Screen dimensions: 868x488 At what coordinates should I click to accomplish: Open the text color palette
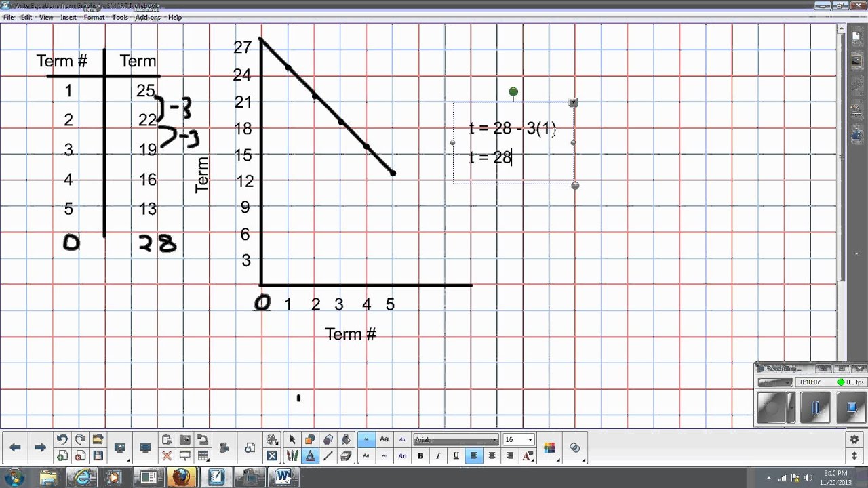click(549, 447)
